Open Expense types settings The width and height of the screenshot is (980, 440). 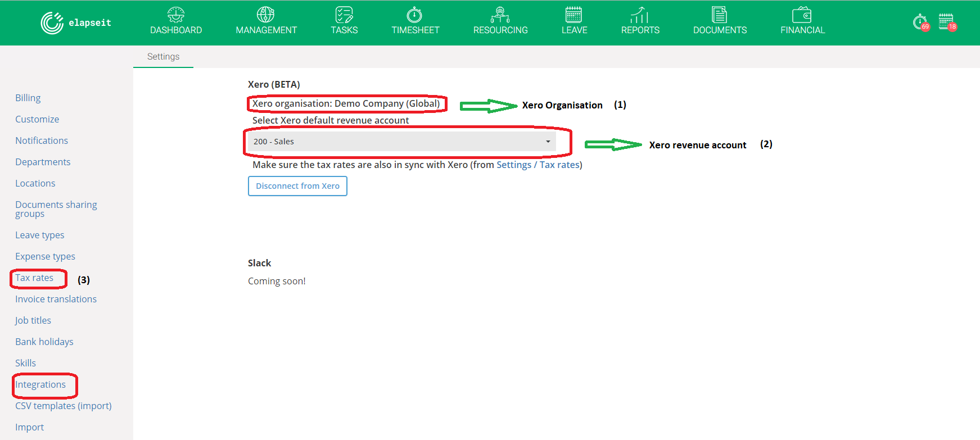tap(45, 256)
